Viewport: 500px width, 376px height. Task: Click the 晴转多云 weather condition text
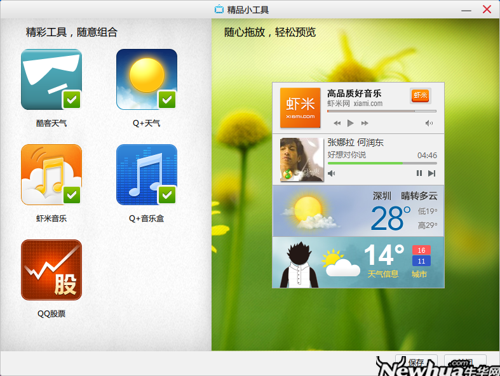419,196
